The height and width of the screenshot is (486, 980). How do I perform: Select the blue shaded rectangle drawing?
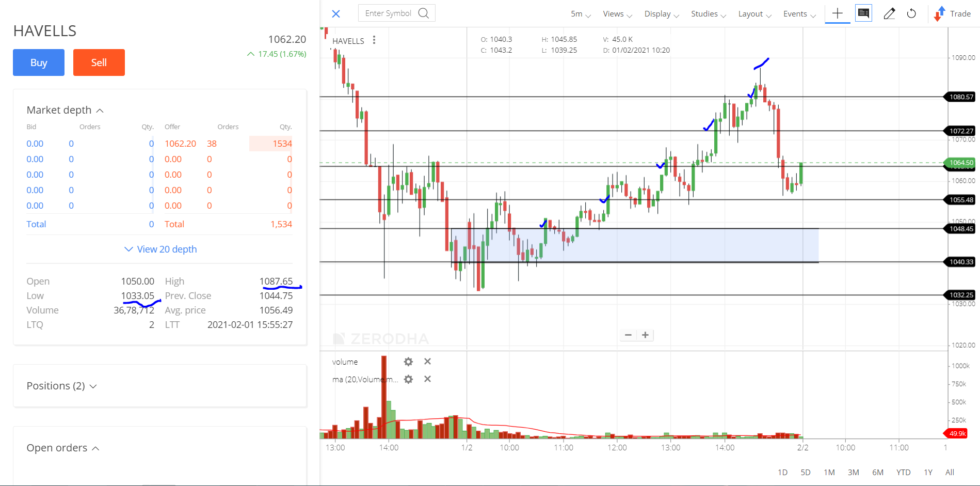coord(634,245)
